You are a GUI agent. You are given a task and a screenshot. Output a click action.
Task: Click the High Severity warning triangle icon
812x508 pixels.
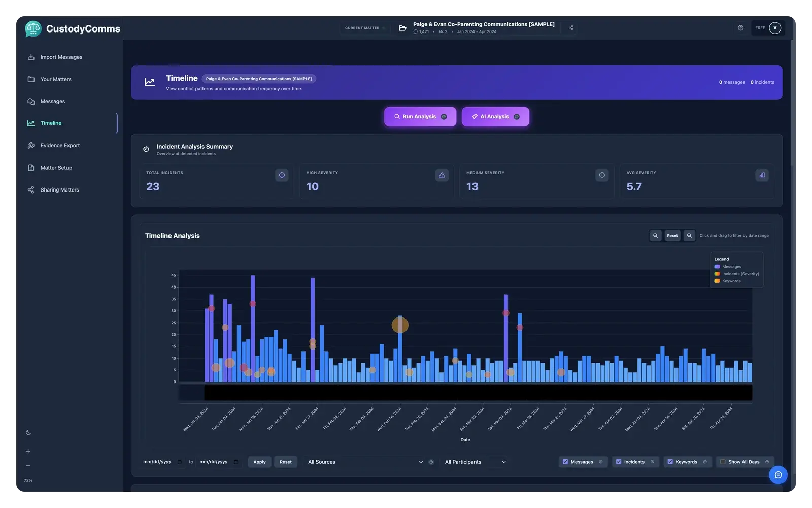442,175
